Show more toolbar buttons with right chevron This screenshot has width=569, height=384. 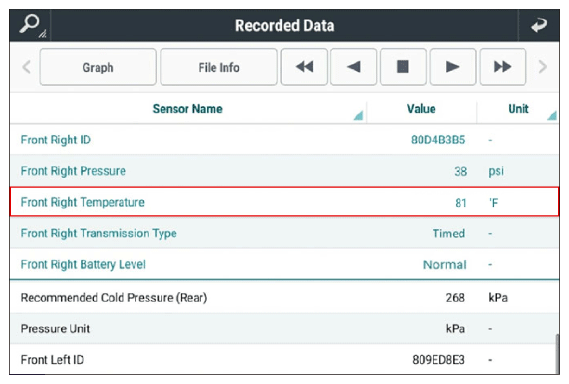543,67
